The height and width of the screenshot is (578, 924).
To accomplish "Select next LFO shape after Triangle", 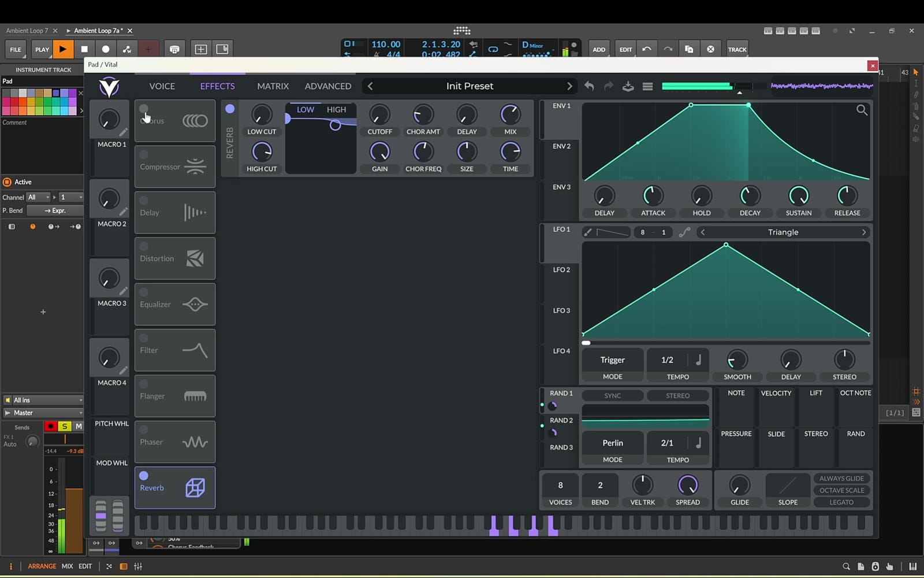I will 864,232.
